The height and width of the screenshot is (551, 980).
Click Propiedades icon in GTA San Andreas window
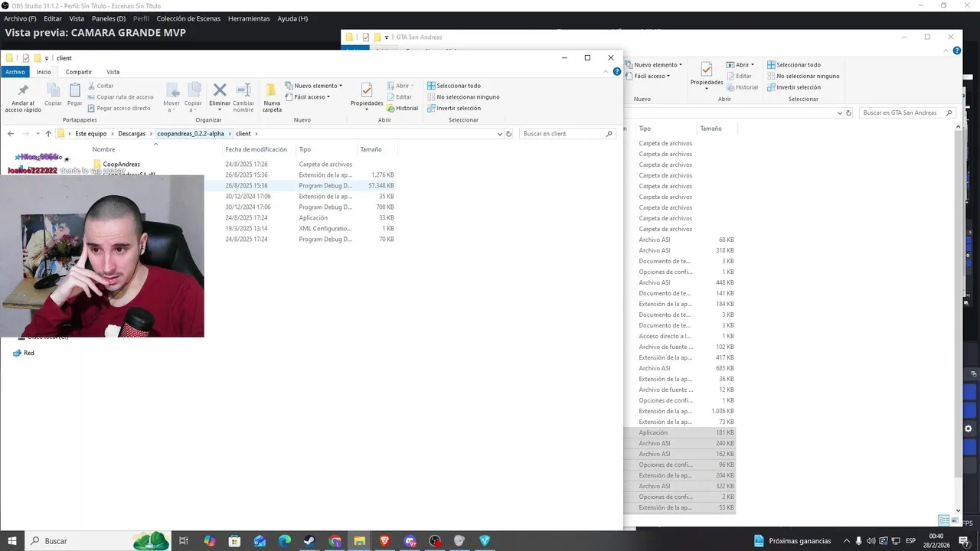pos(706,69)
